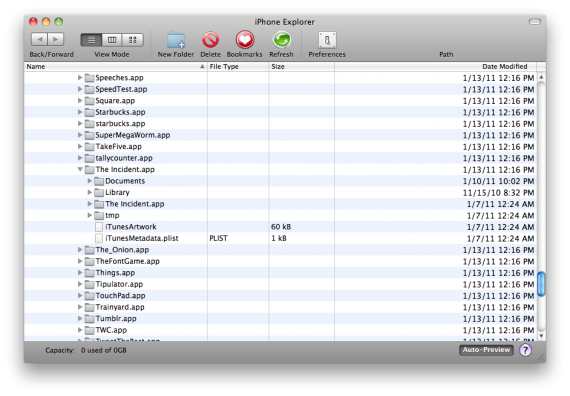
Task: Select the TouchPad.app folder icon
Action: pos(89,296)
